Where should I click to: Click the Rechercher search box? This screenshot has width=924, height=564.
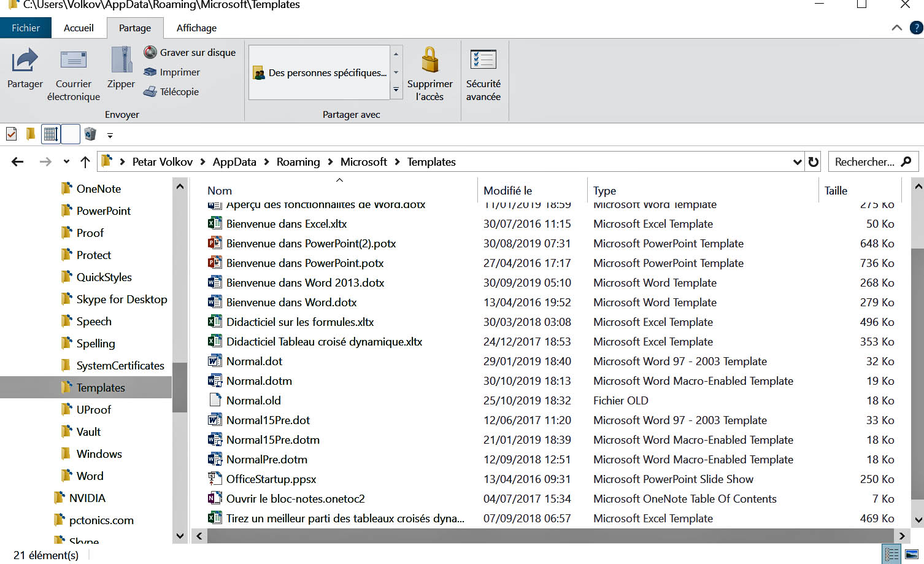[x=874, y=162]
